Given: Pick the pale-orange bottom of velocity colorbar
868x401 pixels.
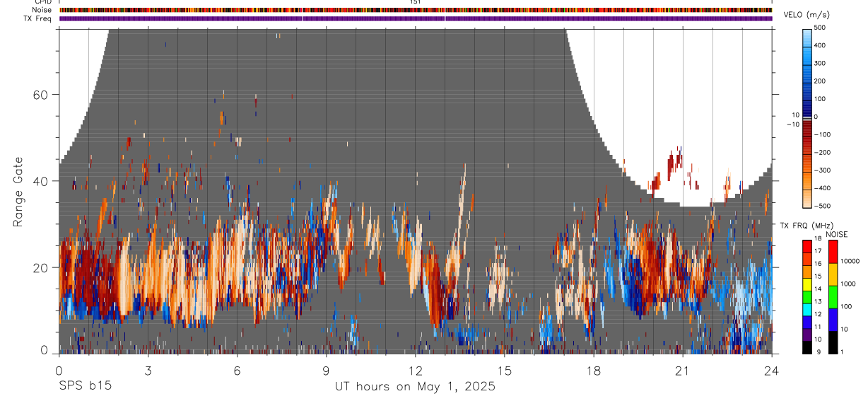Looking at the screenshot, I should point(807,198).
